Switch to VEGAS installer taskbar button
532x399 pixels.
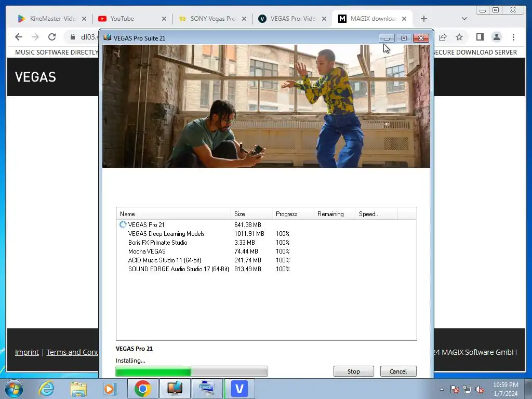[x=240, y=389]
